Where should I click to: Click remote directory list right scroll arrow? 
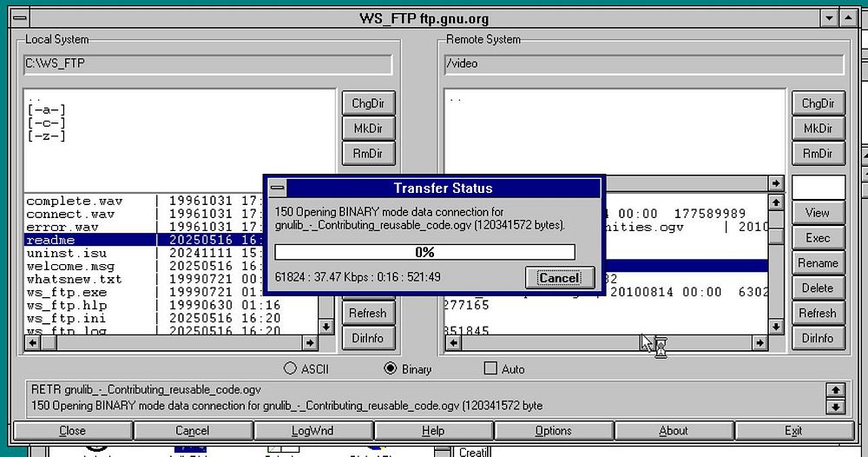[x=775, y=183]
